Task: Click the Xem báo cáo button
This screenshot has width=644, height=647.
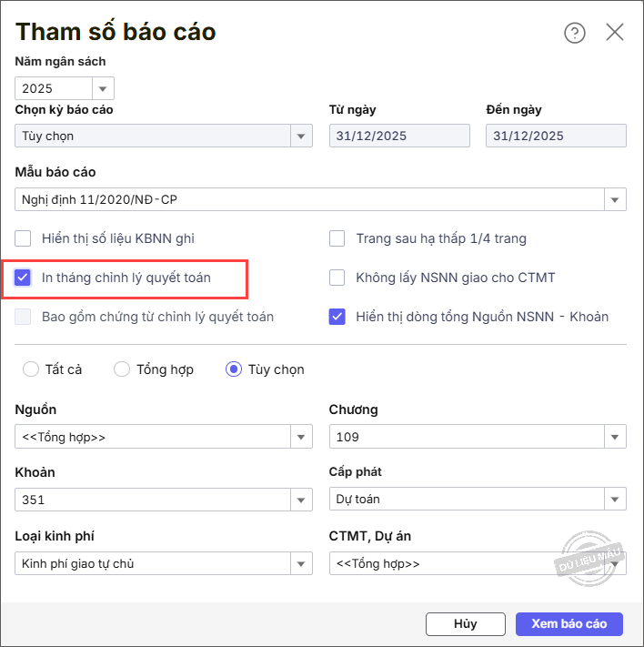Action: point(569,624)
